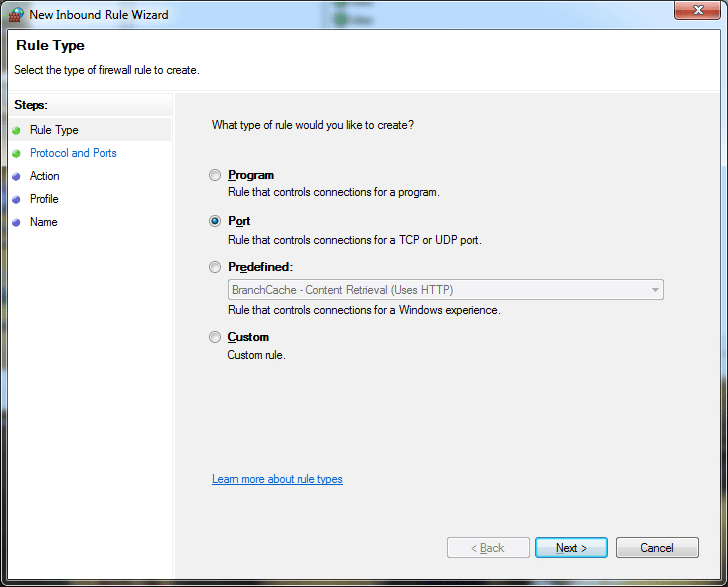Click the disabled Back button
728x587 pixels.
coord(488,548)
